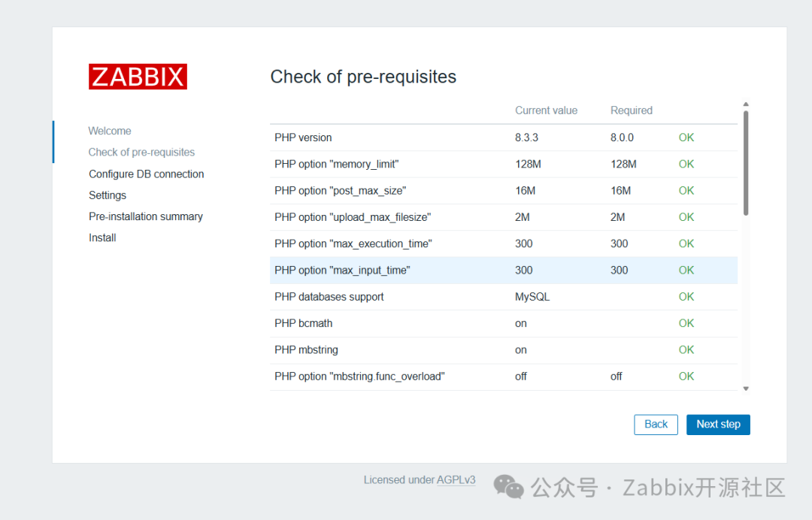Click the ZABBIX logo
This screenshot has height=520, width=812.
pyautogui.click(x=138, y=76)
